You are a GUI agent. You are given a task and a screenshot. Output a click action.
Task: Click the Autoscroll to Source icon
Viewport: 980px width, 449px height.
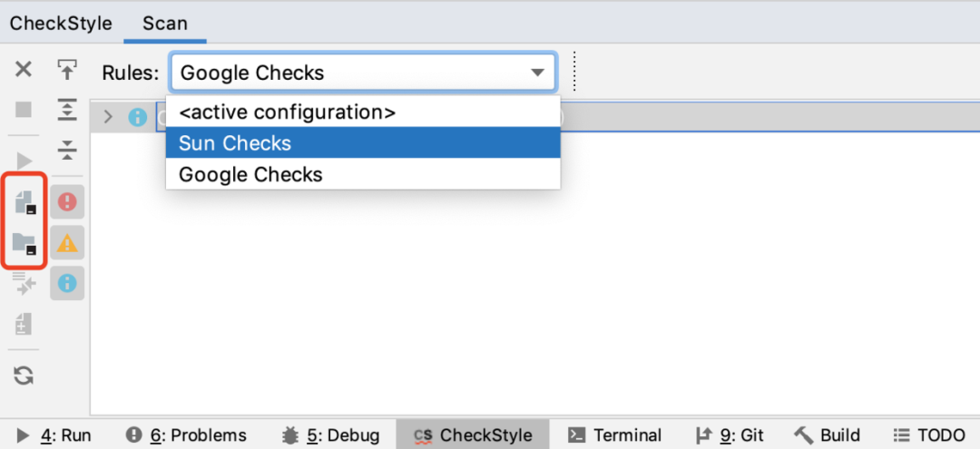67,69
